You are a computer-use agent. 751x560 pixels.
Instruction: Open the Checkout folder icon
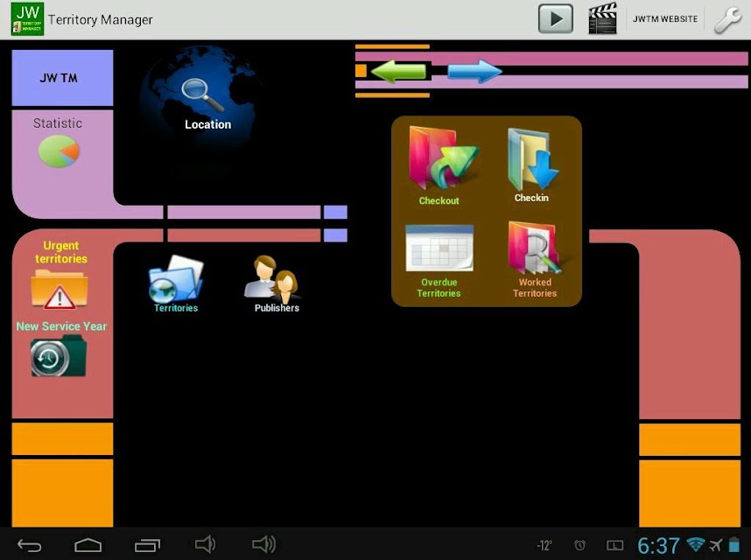pyautogui.click(x=442, y=159)
